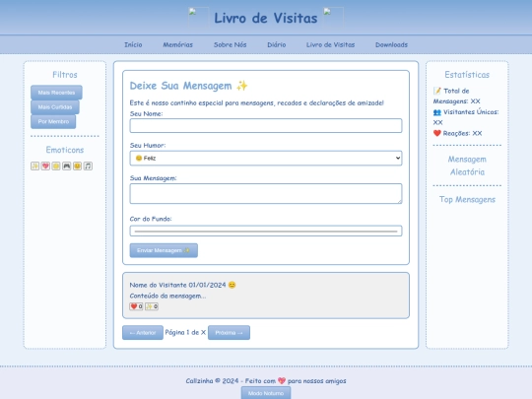Go to Início page
The height and width of the screenshot is (399, 532).
(x=133, y=44)
